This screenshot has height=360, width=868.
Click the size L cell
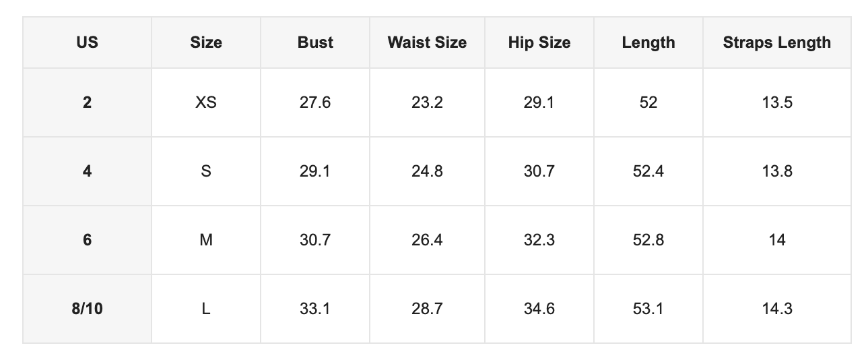point(206,309)
